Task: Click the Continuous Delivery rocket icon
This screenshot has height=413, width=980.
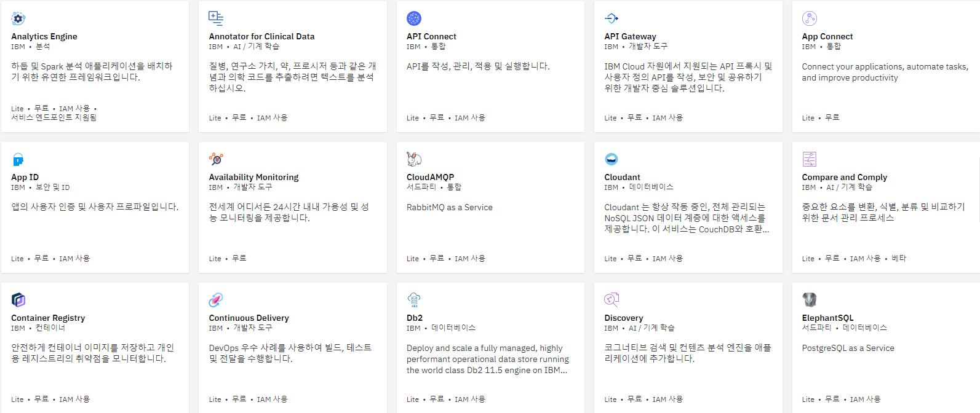Action: coord(216,300)
